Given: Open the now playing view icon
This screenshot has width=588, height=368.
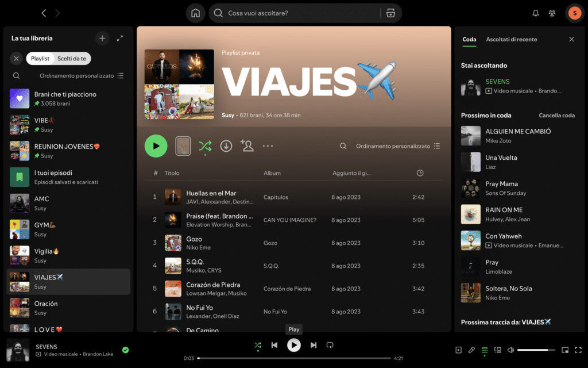Looking at the screenshot, I should 458,350.
